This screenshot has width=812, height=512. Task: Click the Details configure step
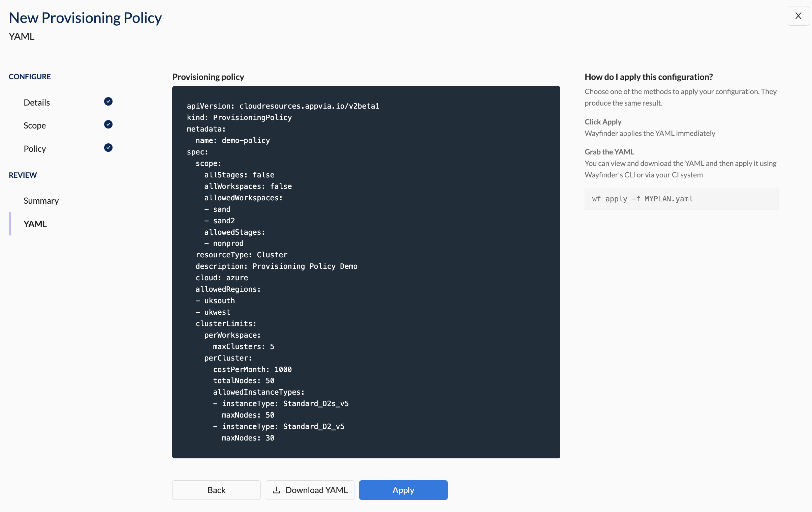pos(36,102)
